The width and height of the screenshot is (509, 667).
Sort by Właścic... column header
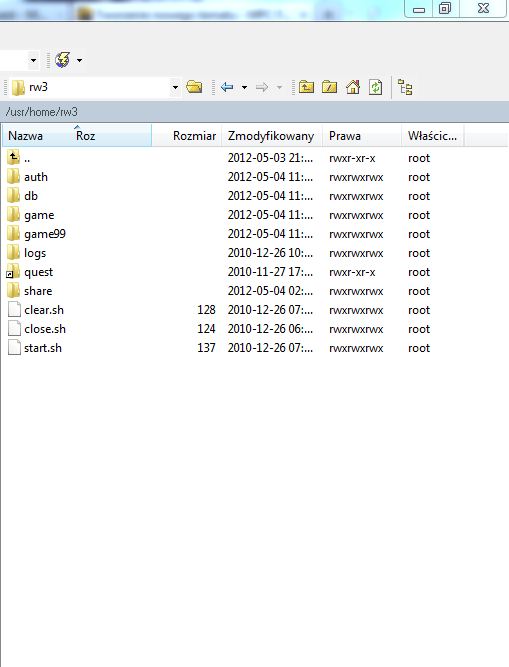pos(432,136)
